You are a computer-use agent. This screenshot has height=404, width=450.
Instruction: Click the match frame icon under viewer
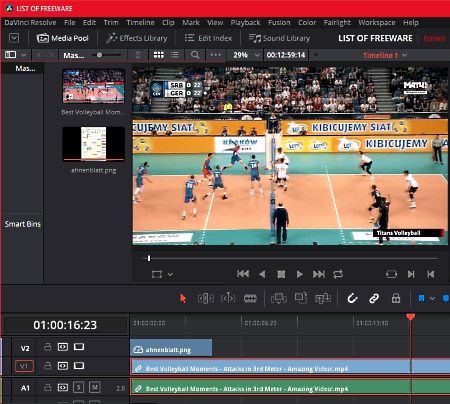point(391,274)
